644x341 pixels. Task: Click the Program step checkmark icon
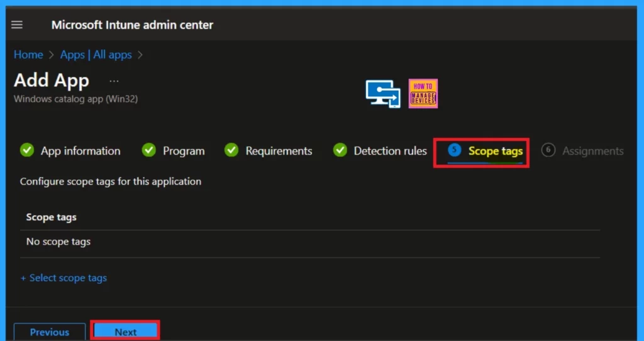(148, 150)
